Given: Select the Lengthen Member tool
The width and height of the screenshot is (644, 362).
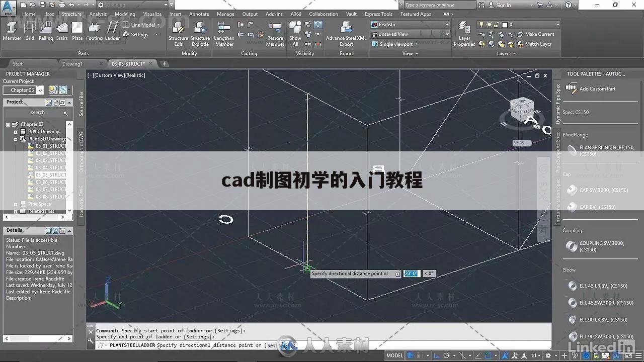Looking at the screenshot, I should pyautogui.click(x=224, y=34).
